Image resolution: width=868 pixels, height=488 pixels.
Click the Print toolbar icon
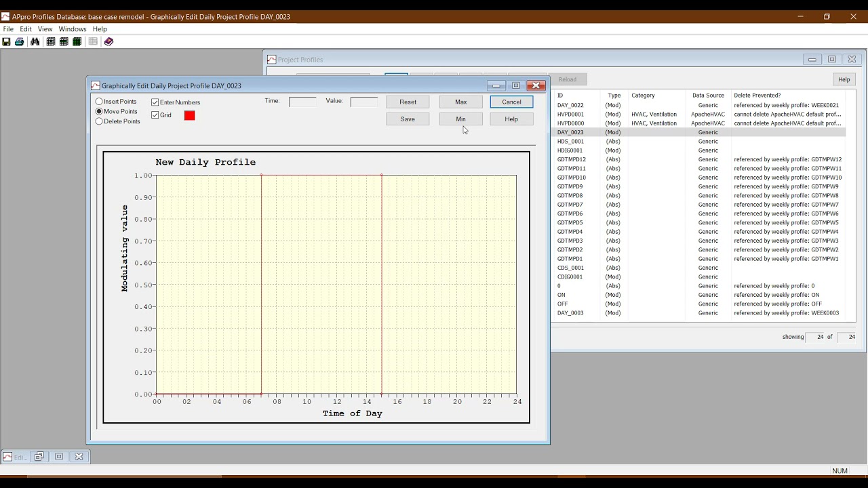click(x=20, y=42)
